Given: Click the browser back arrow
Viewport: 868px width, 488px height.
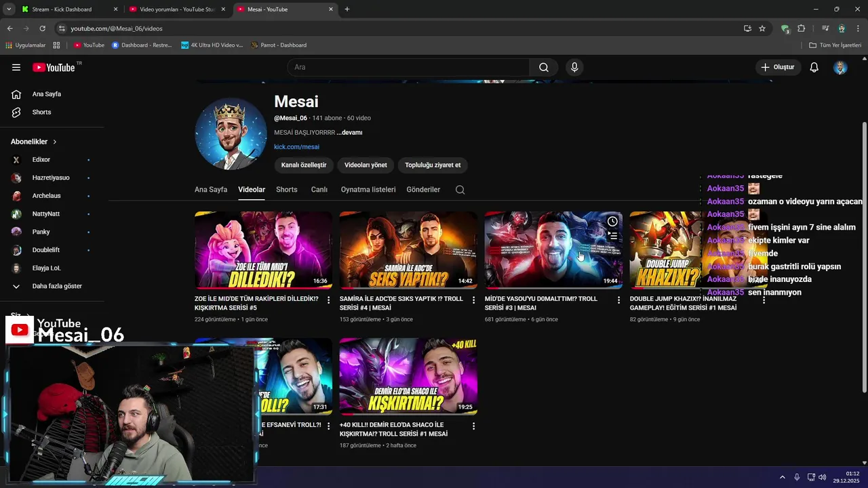Looking at the screenshot, I should (x=9, y=28).
